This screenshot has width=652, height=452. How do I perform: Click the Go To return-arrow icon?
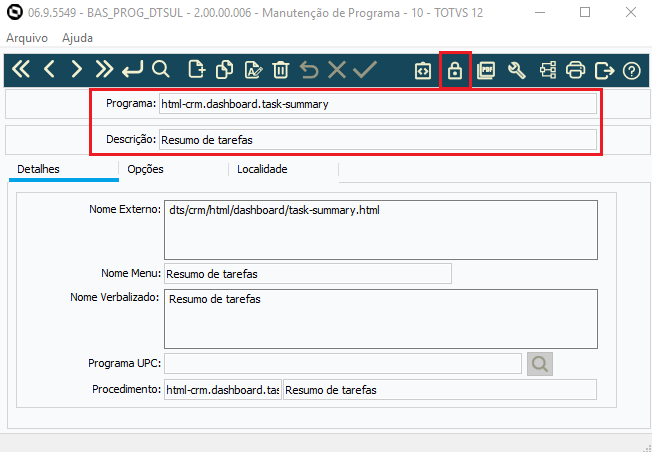click(133, 69)
